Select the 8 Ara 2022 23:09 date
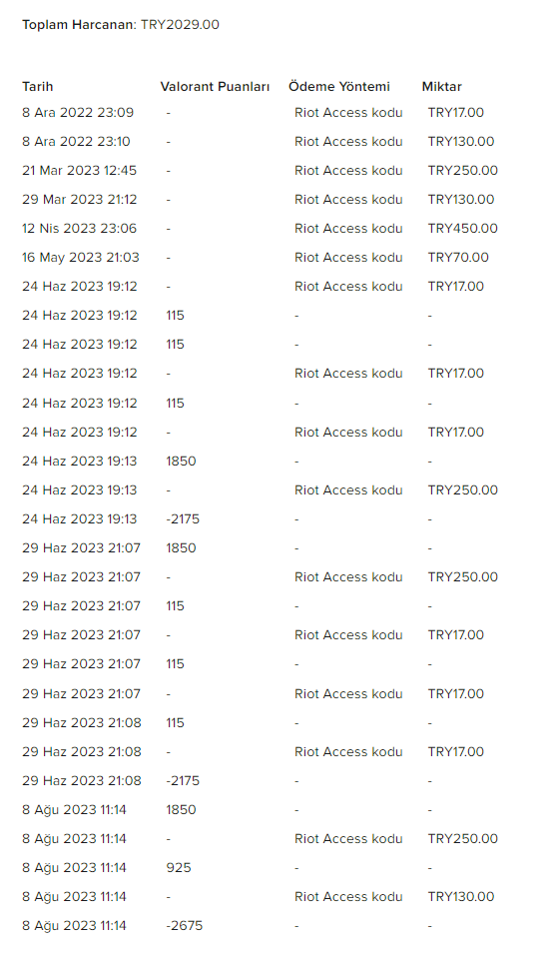The width and height of the screenshot is (560, 953). point(78,113)
